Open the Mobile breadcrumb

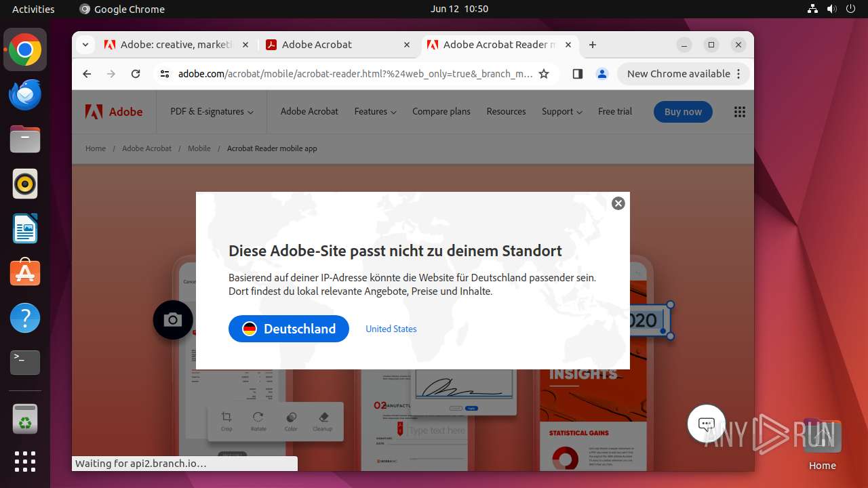(199, 148)
